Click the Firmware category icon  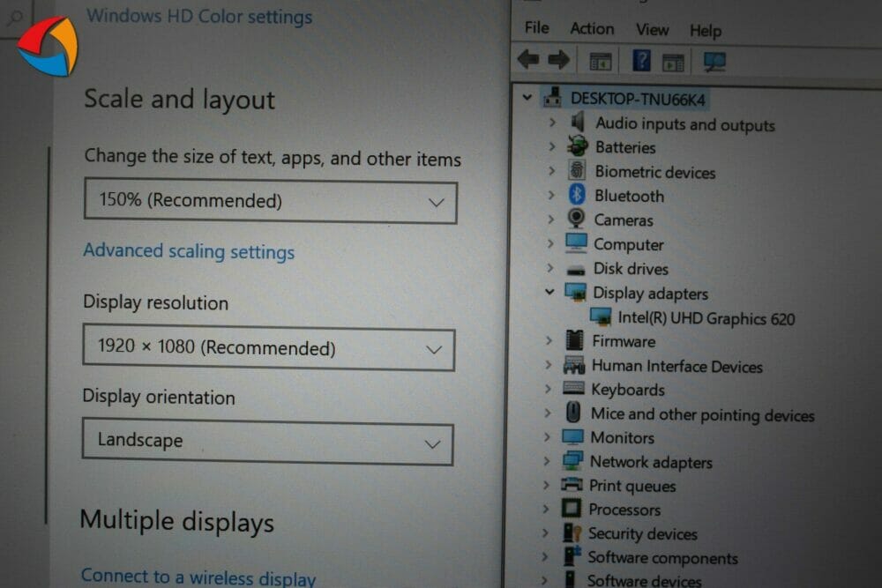[574, 340]
